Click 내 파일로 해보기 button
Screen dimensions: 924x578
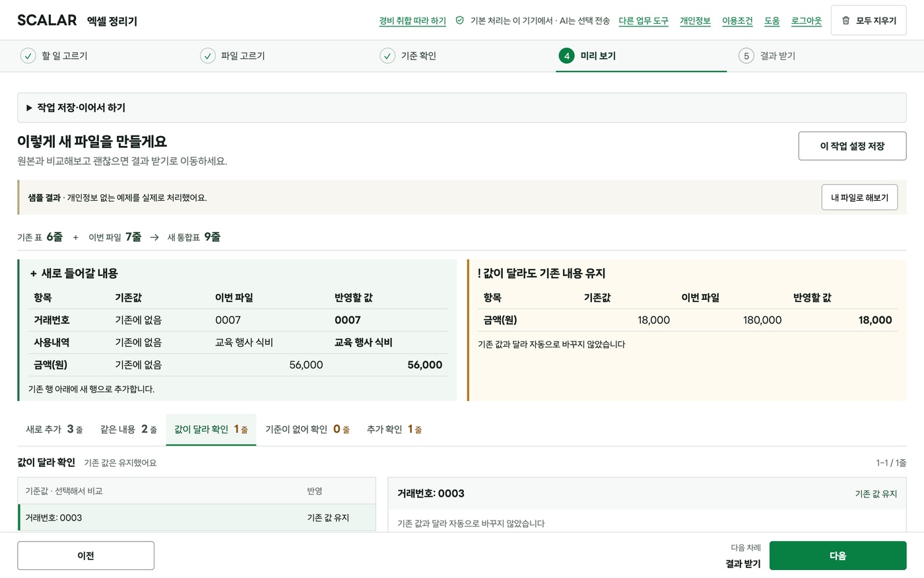[859, 198]
